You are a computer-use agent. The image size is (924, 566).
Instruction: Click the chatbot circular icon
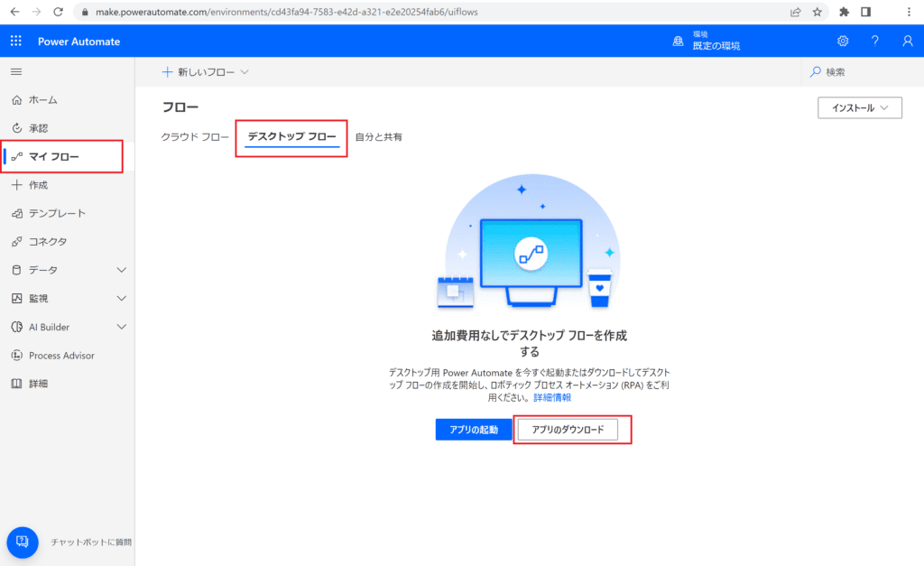23,542
